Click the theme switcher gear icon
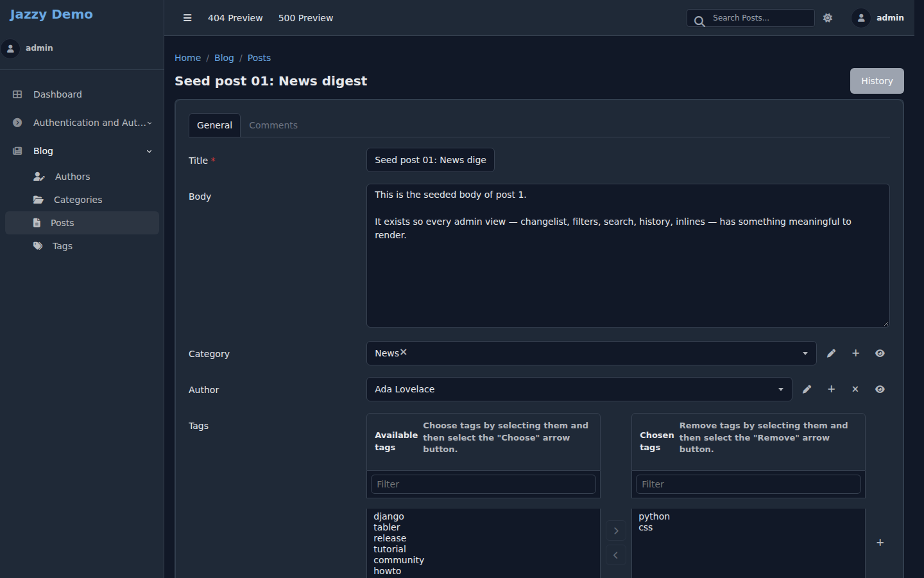 point(828,18)
